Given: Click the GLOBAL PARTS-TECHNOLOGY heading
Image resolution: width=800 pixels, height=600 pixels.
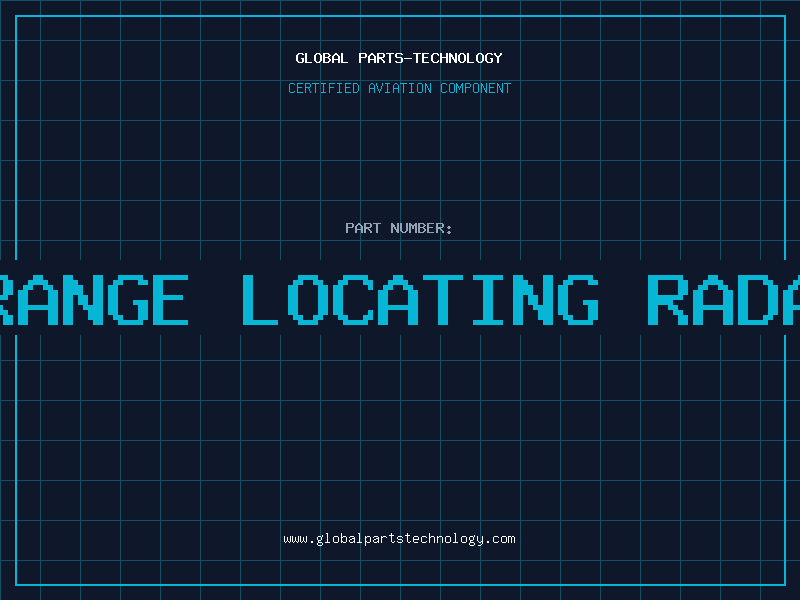Looking at the screenshot, I should 399,58.
